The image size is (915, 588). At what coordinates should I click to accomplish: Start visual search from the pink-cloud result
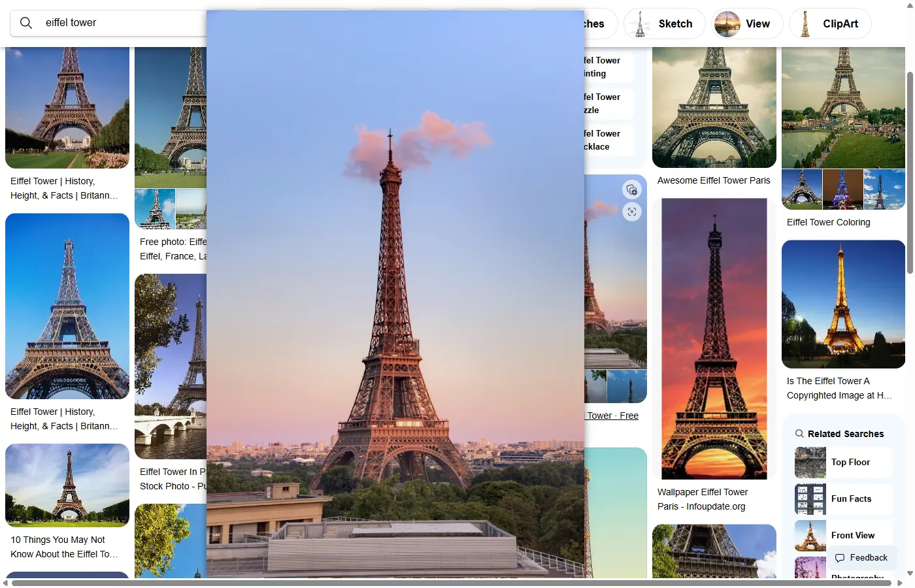click(x=632, y=212)
